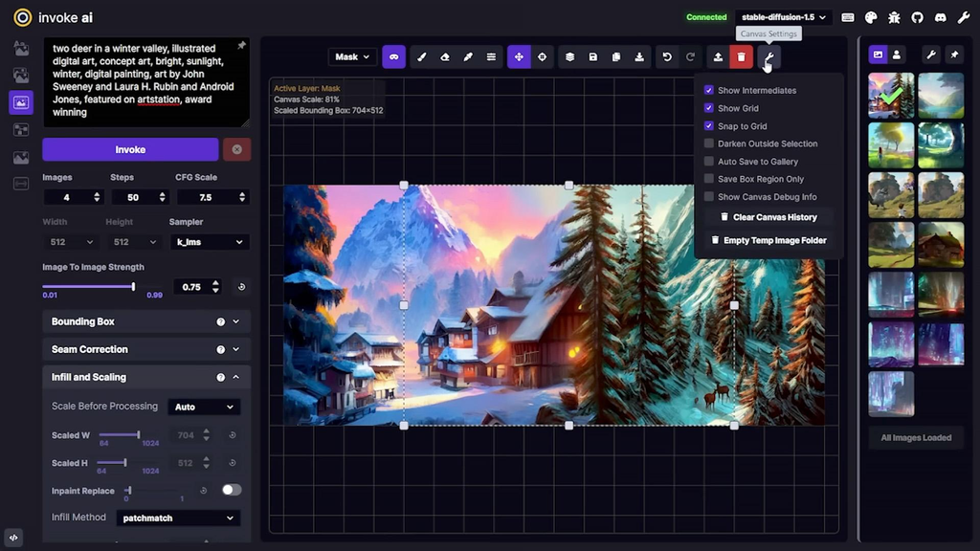The image size is (980, 551).
Task: Uncheck Show Grid option
Action: (709, 108)
